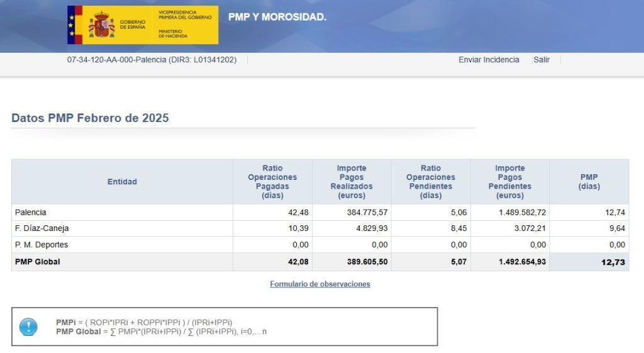
Task: Click the global PMP value 12,73
Action: [613, 262]
